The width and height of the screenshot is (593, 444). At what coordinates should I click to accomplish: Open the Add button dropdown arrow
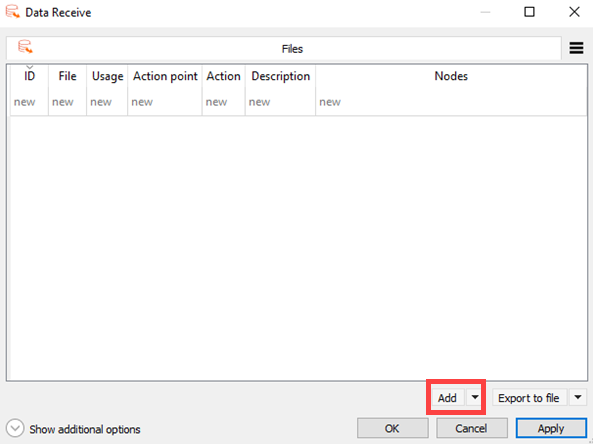pos(475,397)
